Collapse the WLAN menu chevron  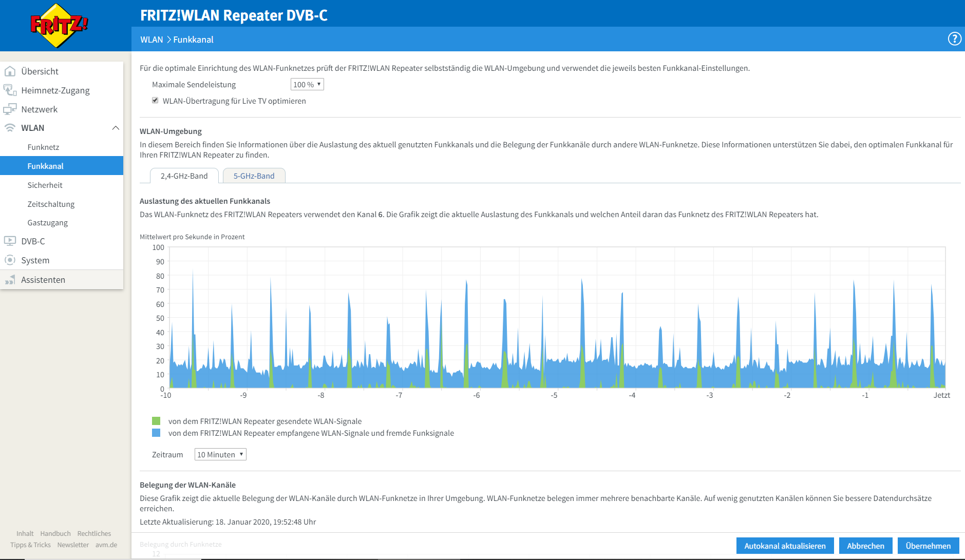[116, 128]
